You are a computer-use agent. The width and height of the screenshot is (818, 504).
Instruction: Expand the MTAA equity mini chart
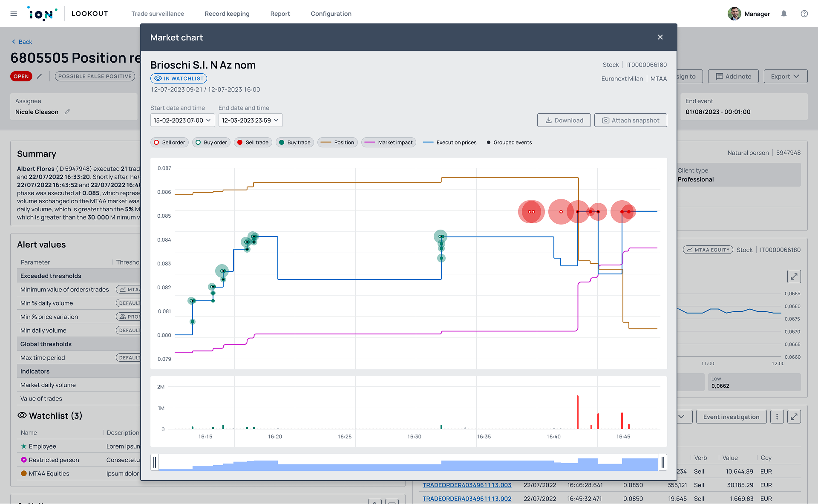pyautogui.click(x=794, y=276)
